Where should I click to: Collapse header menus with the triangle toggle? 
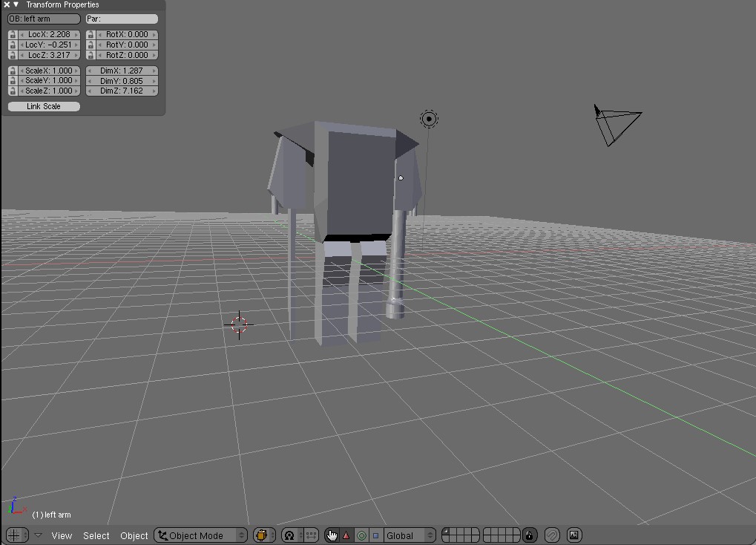pyautogui.click(x=38, y=535)
